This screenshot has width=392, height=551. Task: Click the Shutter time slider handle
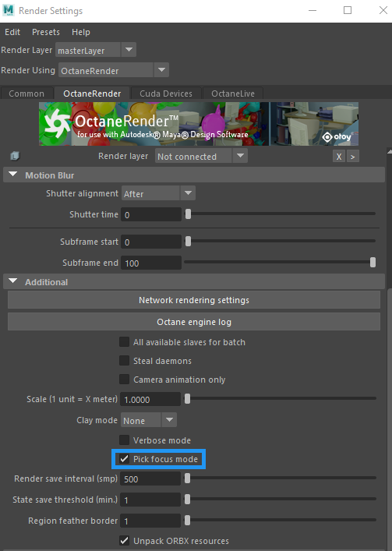189,214
